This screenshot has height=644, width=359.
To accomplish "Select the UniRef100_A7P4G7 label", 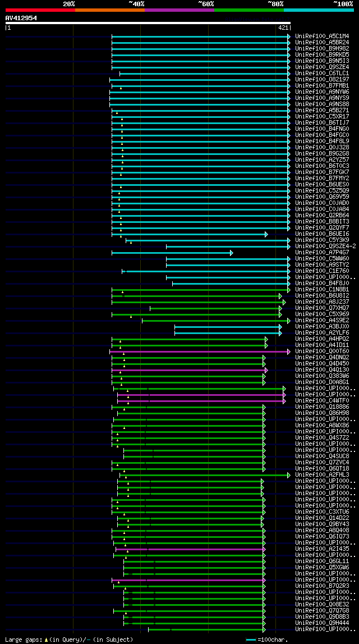I will [322, 252].
